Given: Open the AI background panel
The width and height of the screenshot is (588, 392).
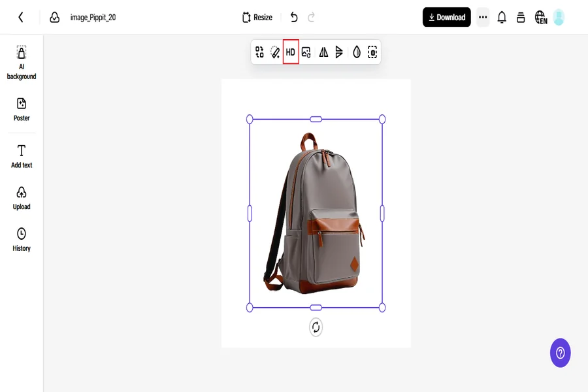Looking at the screenshot, I should click(22, 63).
